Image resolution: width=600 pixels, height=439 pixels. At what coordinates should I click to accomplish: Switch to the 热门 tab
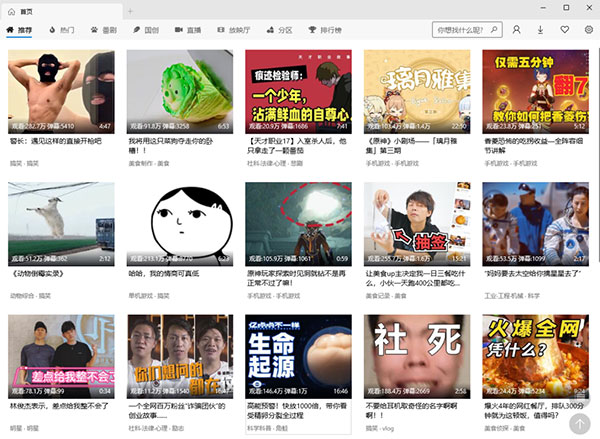pos(62,31)
